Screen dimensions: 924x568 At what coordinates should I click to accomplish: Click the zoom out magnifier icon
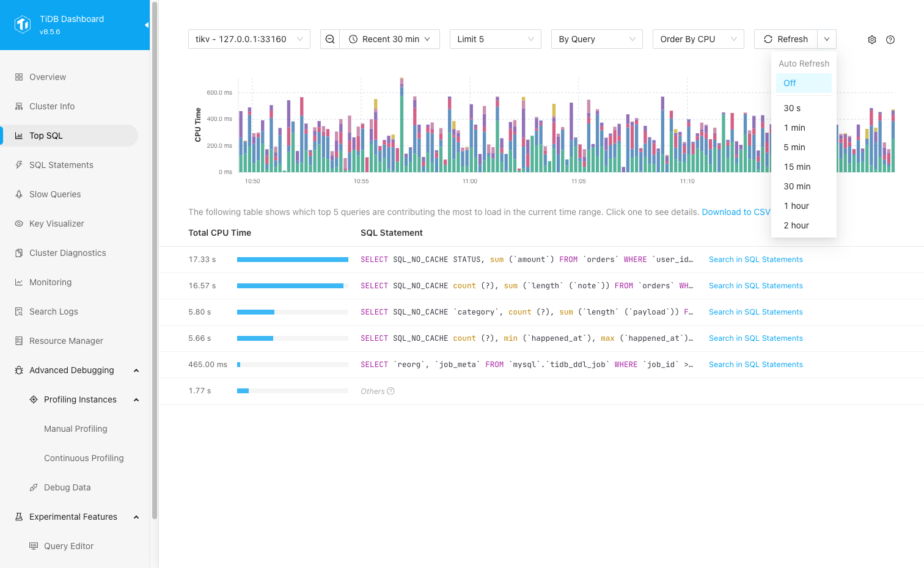(x=330, y=39)
